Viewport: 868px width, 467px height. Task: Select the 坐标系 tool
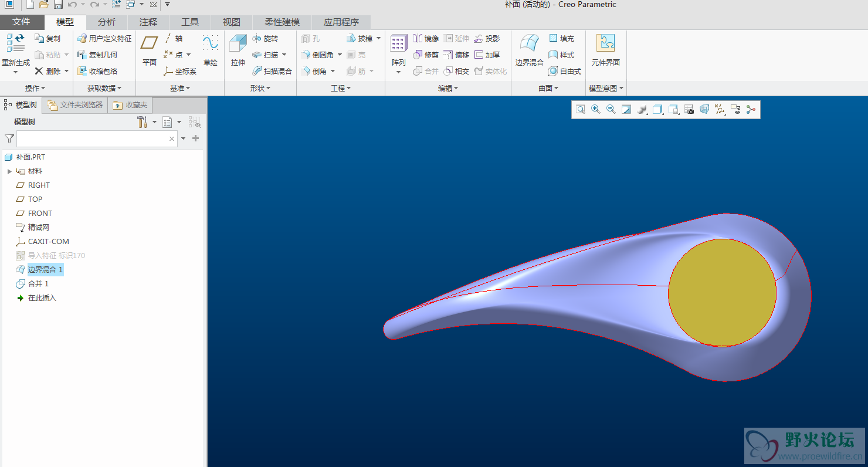(180, 71)
